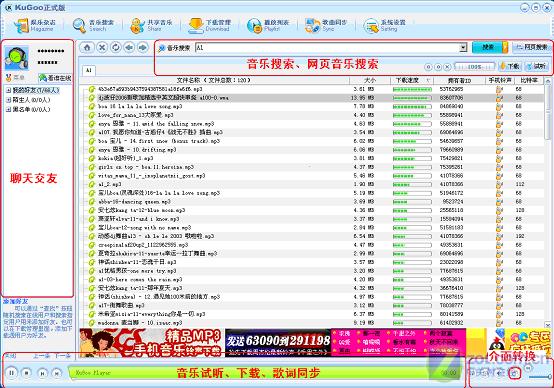The width and height of the screenshot is (554, 388).
Task: Open the Share music section
Action: pos(151,26)
